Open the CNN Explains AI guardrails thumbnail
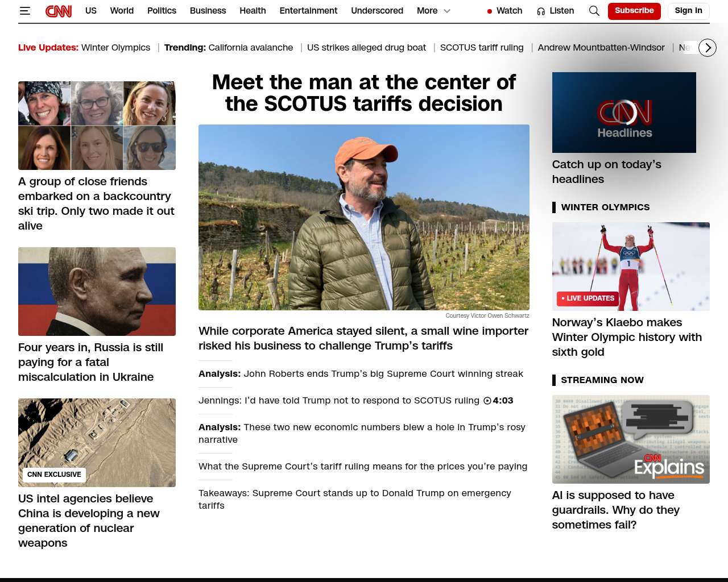This screenshot has height=582, width=728. [x=631, y=439]
